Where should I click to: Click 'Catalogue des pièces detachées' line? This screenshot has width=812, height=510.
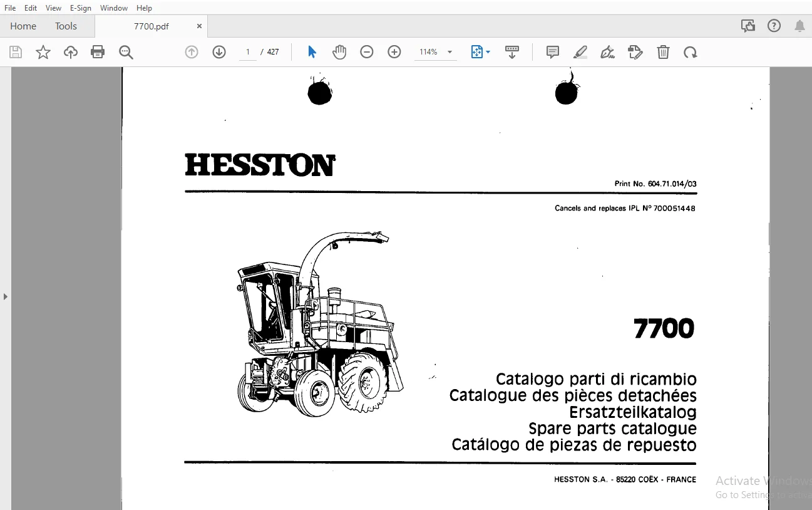[573, 396]
